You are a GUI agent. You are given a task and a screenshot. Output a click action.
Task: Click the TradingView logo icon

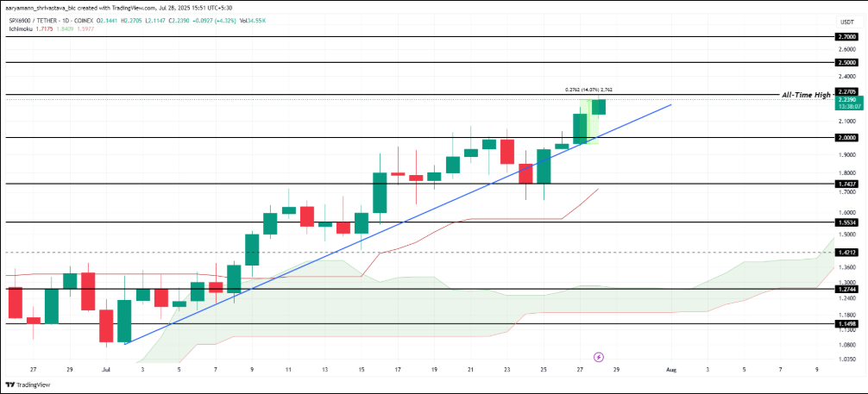(10, 384)
